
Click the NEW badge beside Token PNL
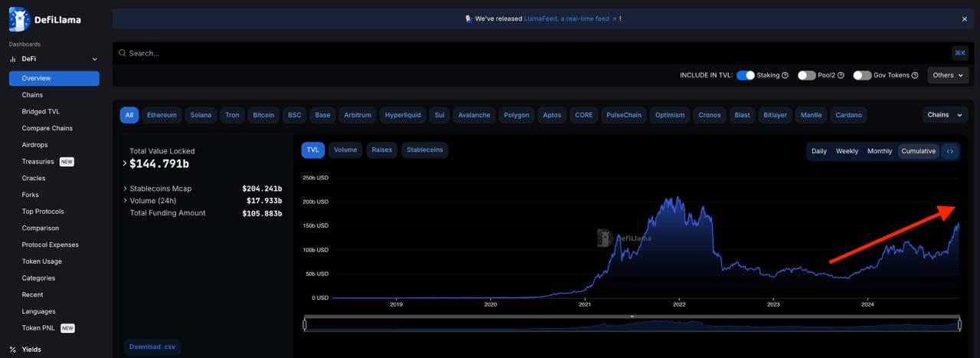pos(67,328)
